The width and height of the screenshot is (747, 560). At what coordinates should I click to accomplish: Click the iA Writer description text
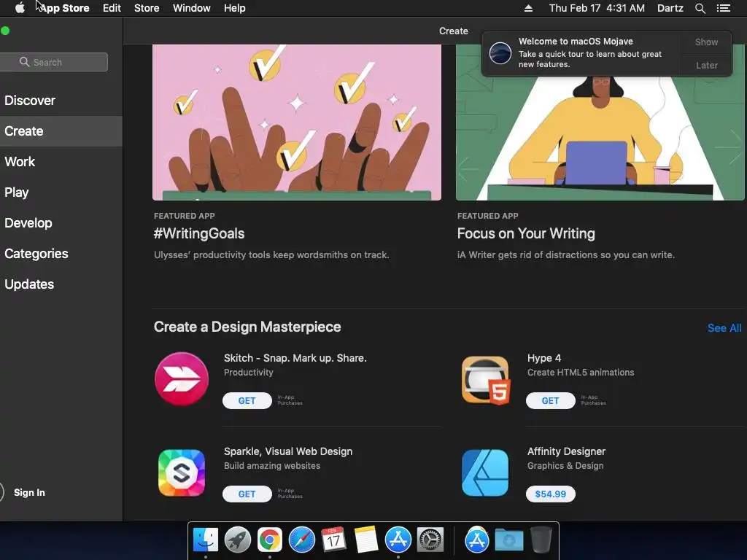click(566, 254)
